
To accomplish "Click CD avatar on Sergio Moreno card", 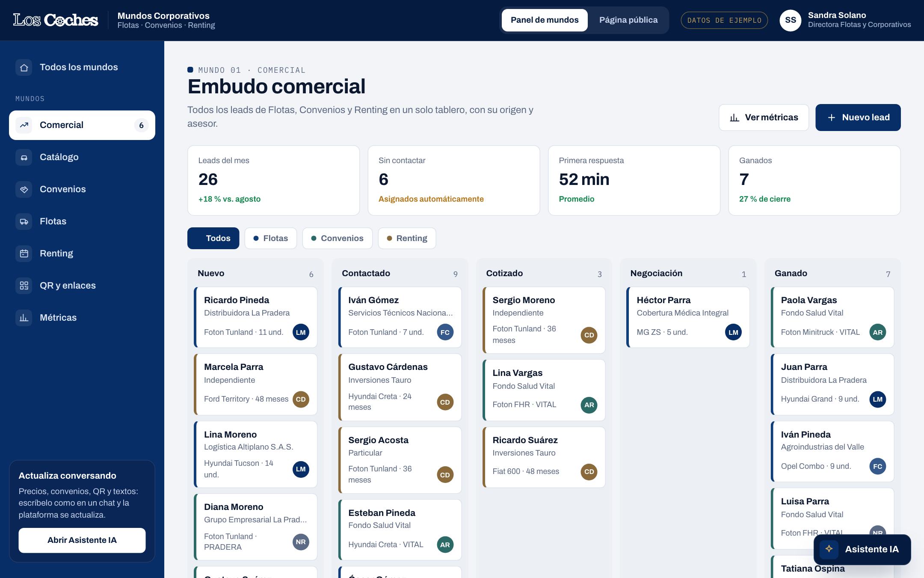I will (589, 335).
